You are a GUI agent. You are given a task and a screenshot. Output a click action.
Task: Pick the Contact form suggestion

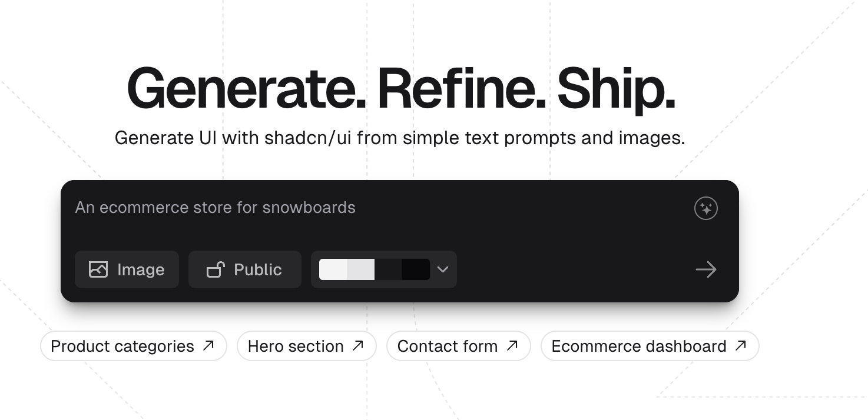[x=448, y=346]
